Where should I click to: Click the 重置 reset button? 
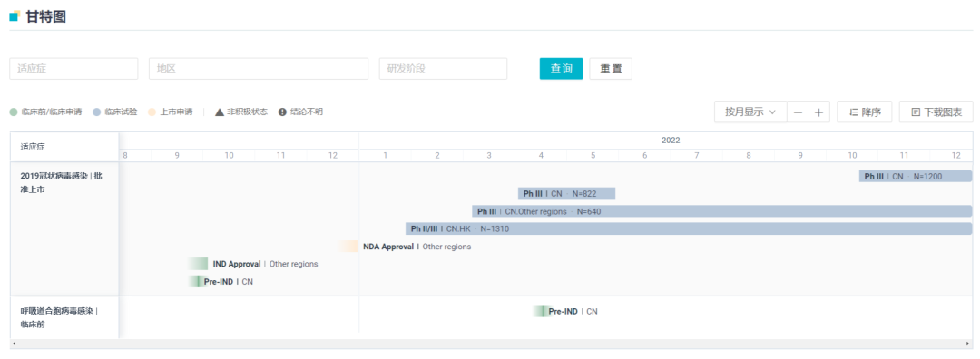coord(611,69)
